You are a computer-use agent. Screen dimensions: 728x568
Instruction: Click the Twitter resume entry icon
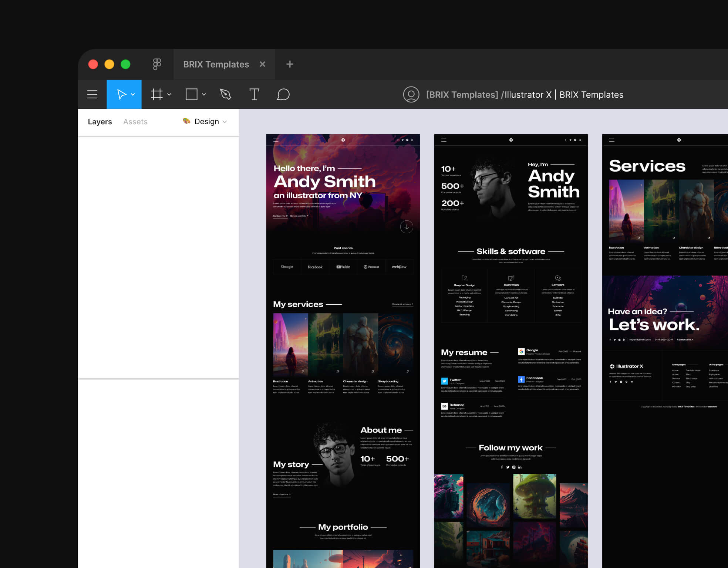tap(444, 381)
